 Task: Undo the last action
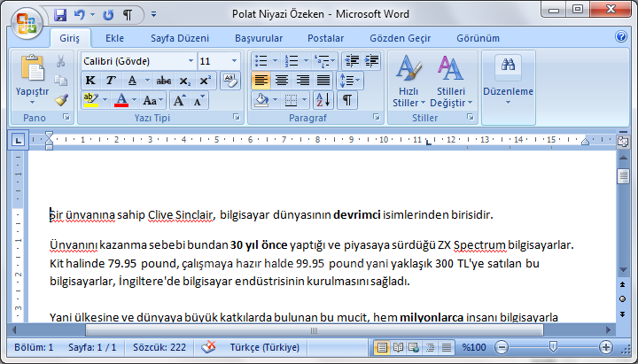pyautogui.click(x=80, y=15)
